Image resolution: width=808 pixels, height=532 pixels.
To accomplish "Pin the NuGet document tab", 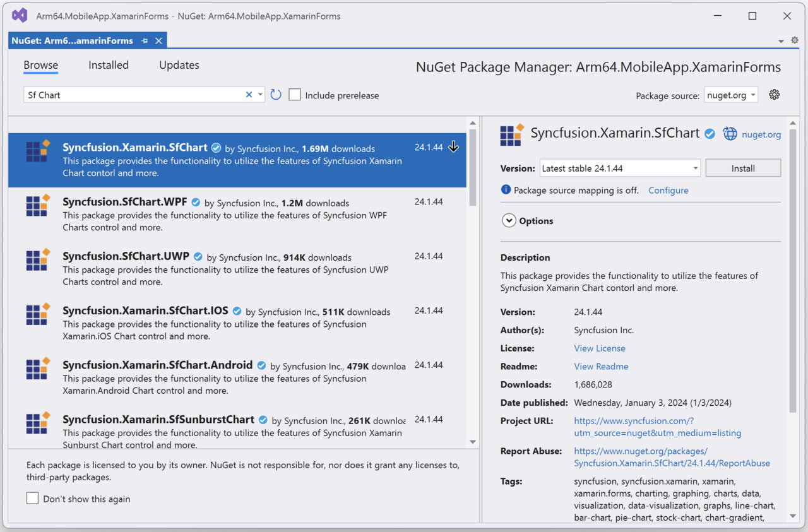I will click(145, 41).
